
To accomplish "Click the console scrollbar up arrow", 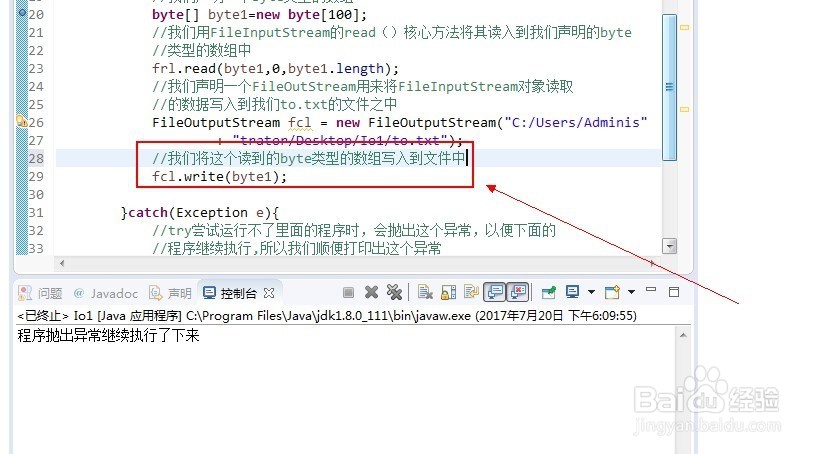I will (x=683, y=335).
